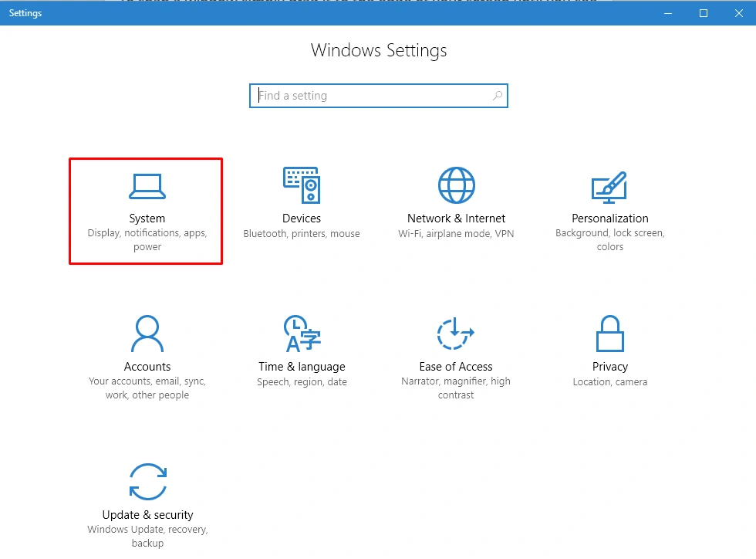Screen dimensions: 756x559
Task: Select the Privacy label
Action: point(610,367)
